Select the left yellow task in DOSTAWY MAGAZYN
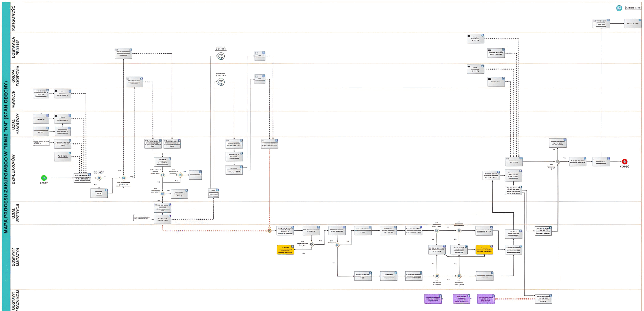The image size is (644, 311). (x=285, y=250)
